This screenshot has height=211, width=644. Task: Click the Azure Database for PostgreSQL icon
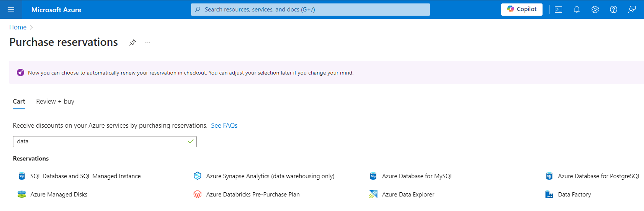pyautogui.click(x=549, y=176)
